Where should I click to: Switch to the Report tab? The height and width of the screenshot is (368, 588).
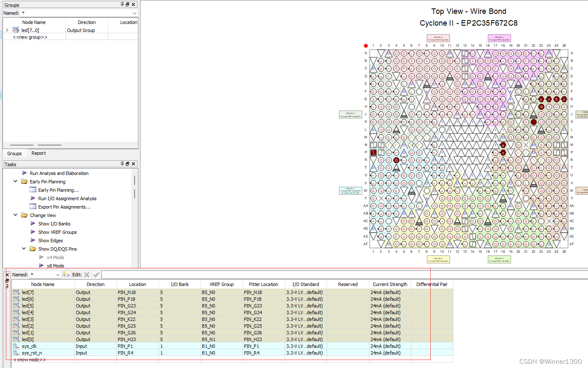[39, 153]
